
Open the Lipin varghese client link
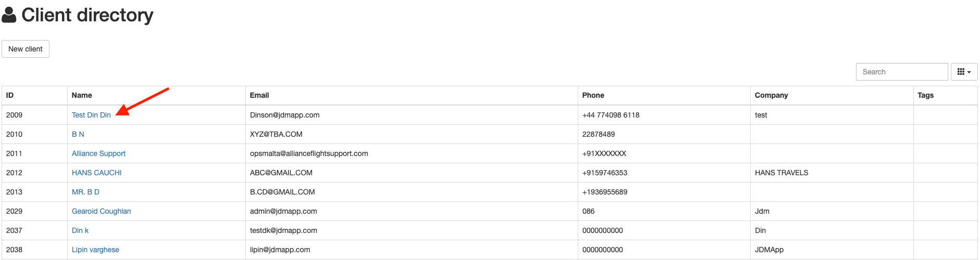pos(95,250)
